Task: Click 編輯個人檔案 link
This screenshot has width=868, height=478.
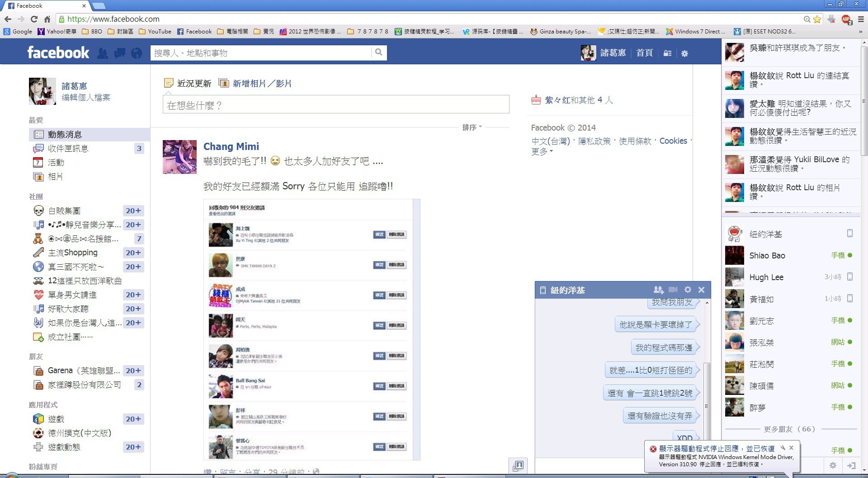Action: pos(86,97)
